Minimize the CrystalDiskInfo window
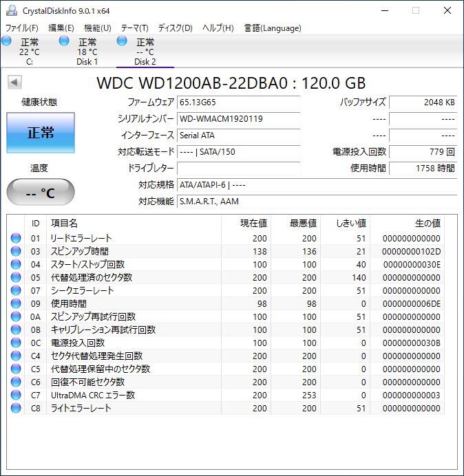The width and height of the screenshot is (464, 476). 385,10
